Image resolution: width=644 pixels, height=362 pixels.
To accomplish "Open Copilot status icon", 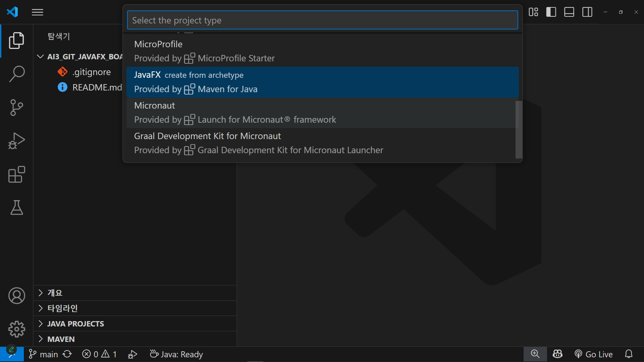I will click(x=558, y=354).
